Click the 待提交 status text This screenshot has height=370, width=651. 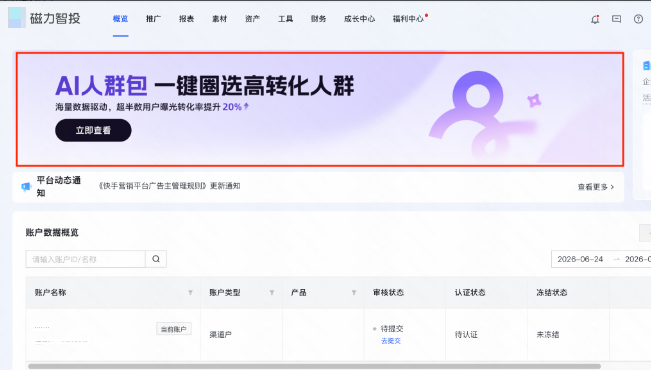pos(392,328)
